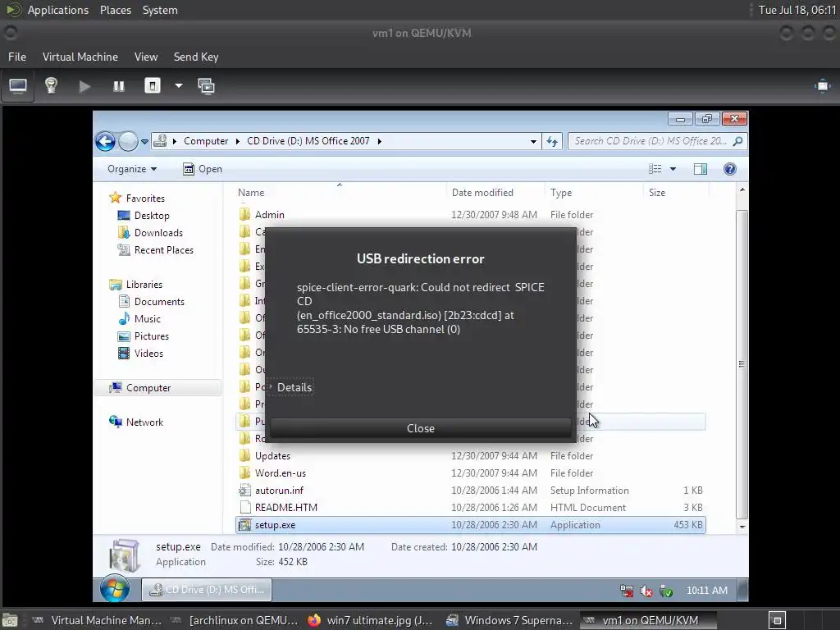Screen dimensions: 840x630
Task: Click the Open button in Explorer toolbar
Action: click(x=203, y=169)
